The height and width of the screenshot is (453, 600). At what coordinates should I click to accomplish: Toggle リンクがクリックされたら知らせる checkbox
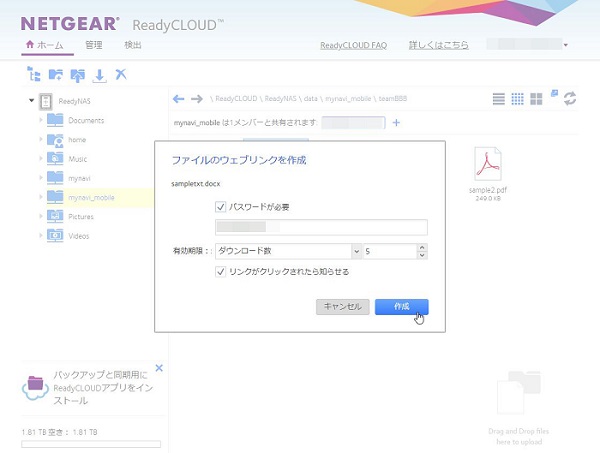pos(220,272)
